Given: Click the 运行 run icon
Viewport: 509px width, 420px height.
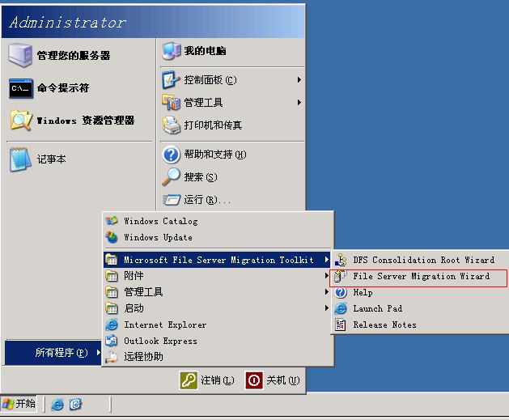Looking at the screenshot, I should point(171,200).
